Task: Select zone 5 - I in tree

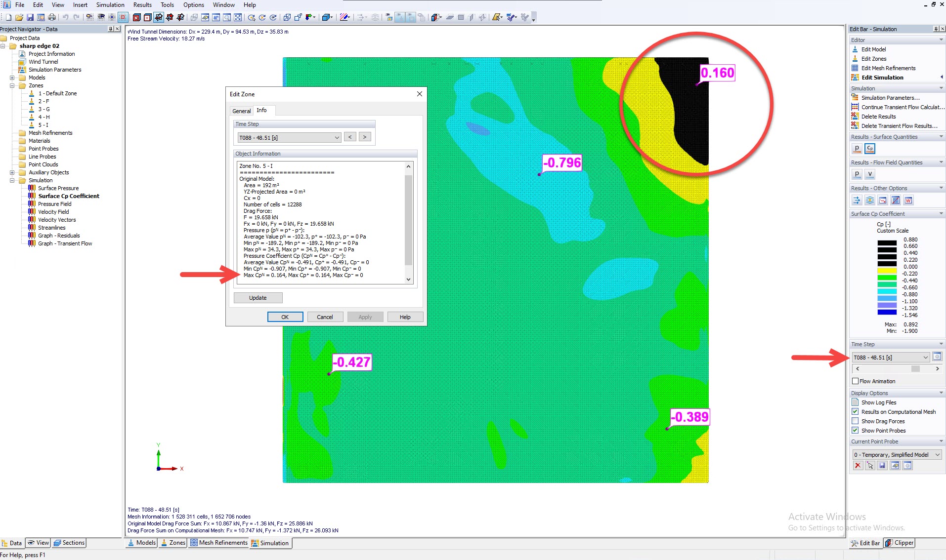Action: click(x=43, y=125)
